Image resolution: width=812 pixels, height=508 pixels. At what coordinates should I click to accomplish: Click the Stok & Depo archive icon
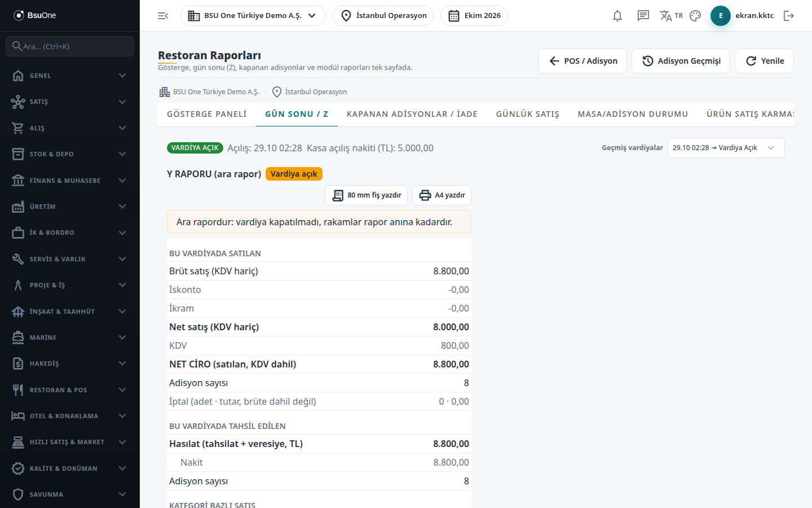18,154
